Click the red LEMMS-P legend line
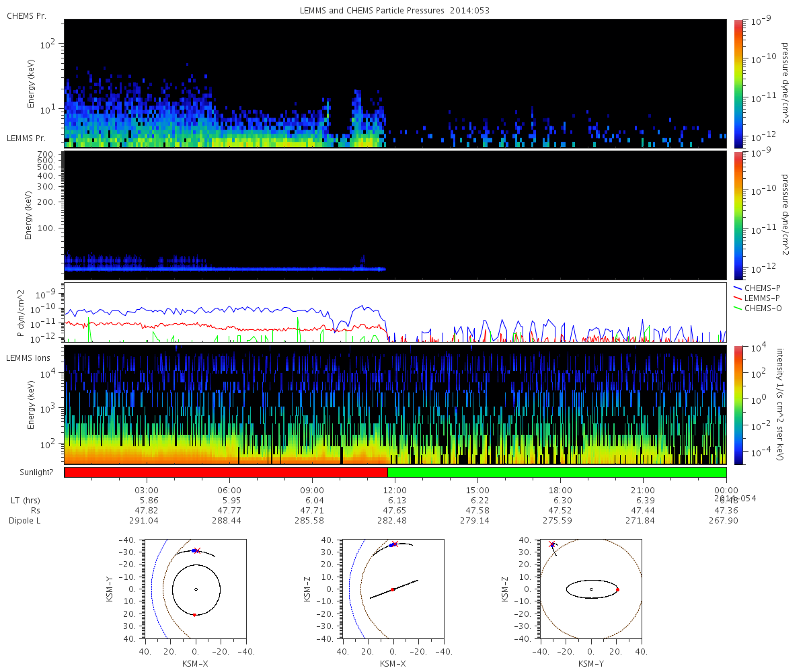The image size is (807, 672). coord(738,298)
